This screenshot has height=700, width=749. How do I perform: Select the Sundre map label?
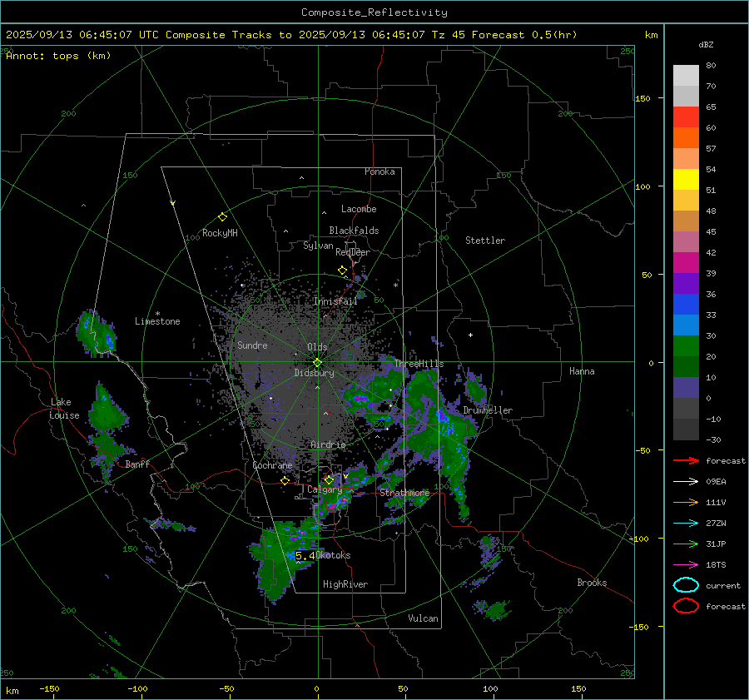coord(252,345)
